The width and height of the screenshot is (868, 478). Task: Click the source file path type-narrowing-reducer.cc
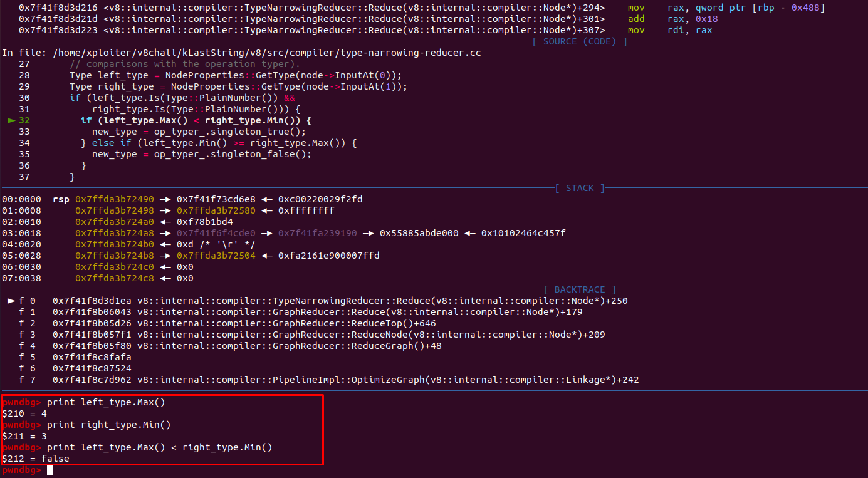(268, 53)
